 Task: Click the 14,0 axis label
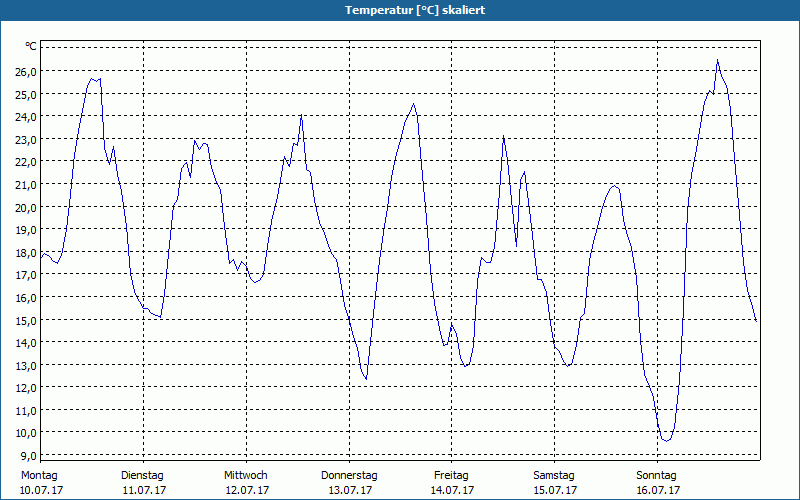27,343
